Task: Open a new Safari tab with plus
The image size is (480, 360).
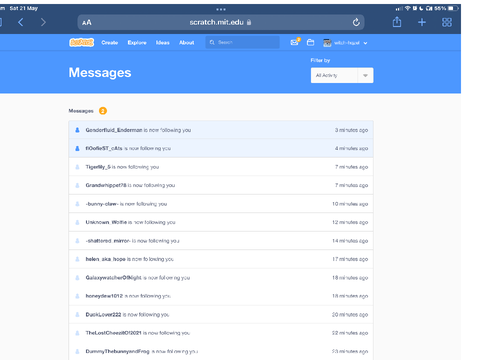Action: [x=422, y=22]
